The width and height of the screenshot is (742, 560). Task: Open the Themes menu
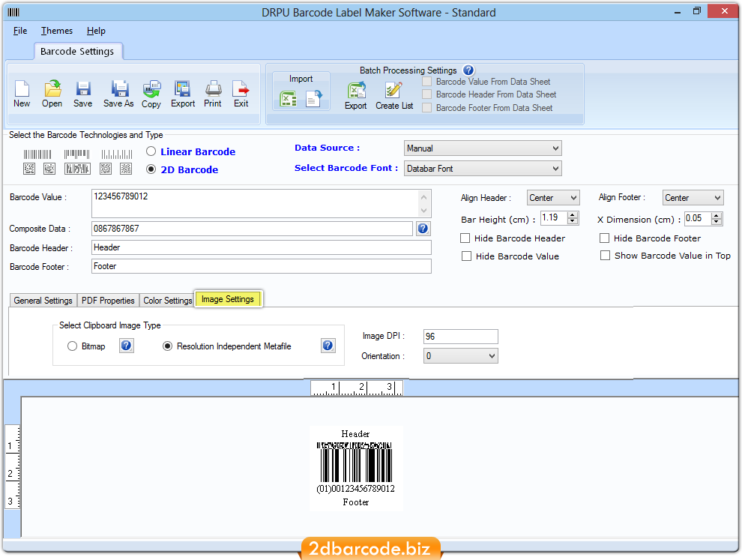[x=57, y=31]
